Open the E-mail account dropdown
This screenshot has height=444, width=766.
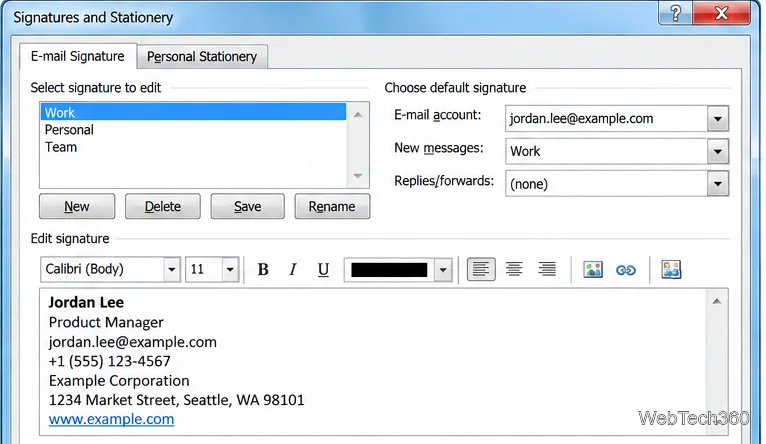click(717, 119)
